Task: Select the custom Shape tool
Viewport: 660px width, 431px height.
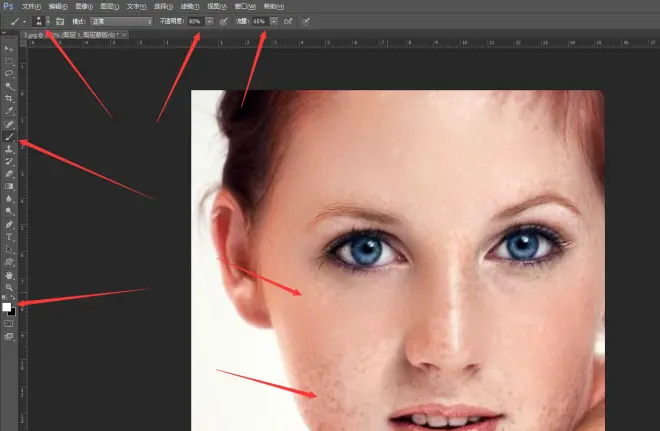Action: tap(9, 262)
